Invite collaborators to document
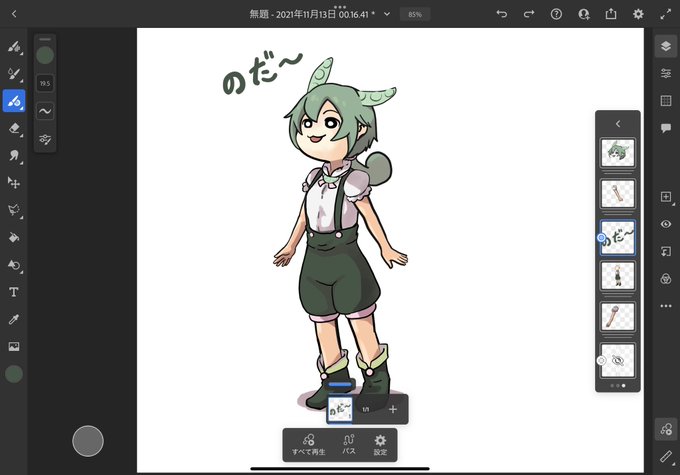This screenshot has height=475, width=680. [584, 14]
